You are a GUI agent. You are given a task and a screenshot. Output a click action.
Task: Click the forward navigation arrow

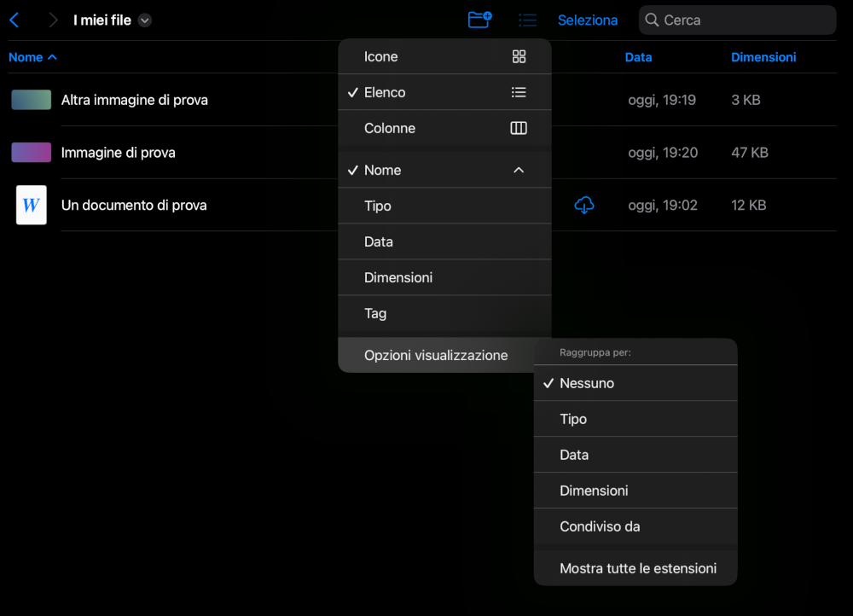[x=51, y=20]
